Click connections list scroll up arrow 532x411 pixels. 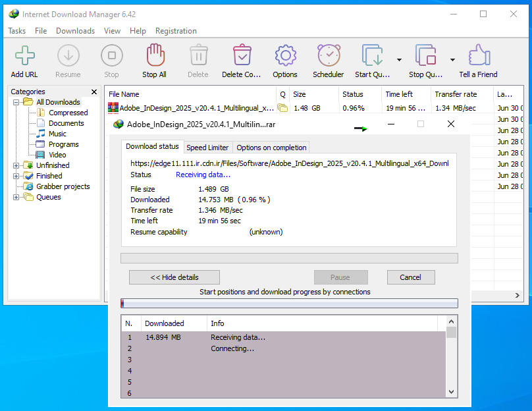point(451,321)
